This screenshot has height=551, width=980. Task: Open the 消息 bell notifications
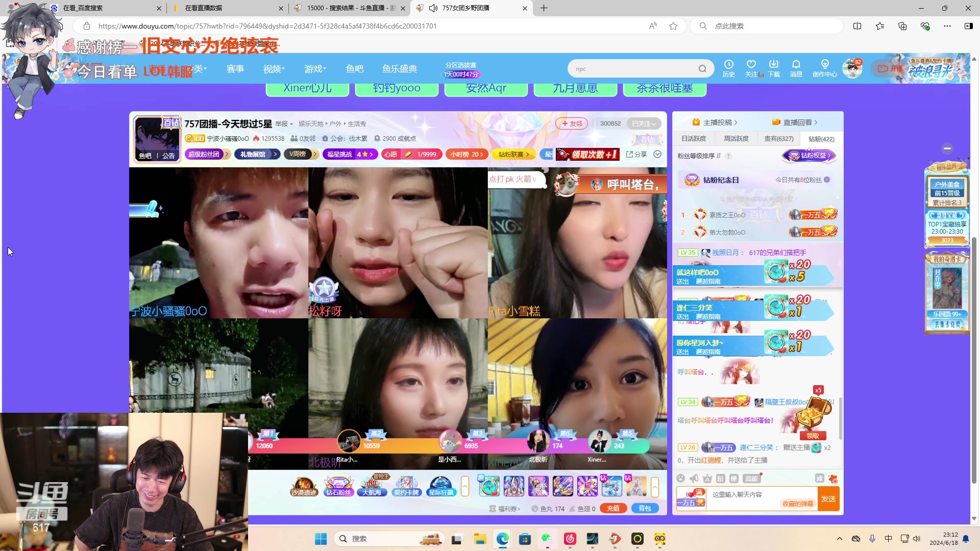(x=796, y=68)
